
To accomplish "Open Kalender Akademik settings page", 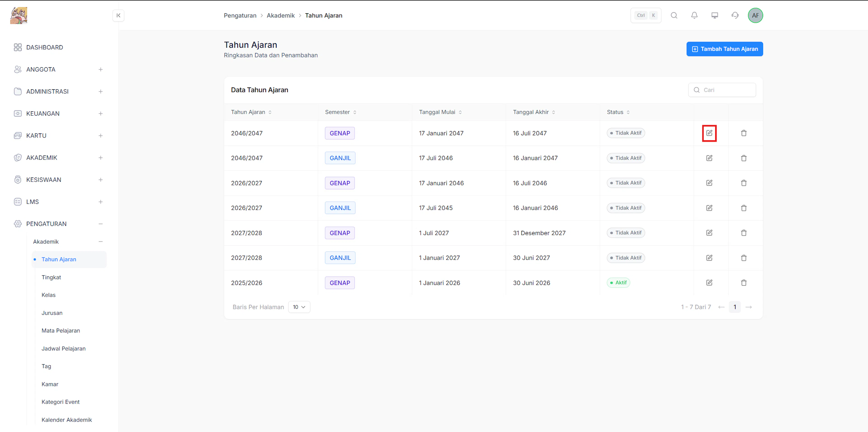I will pos(67,420).
